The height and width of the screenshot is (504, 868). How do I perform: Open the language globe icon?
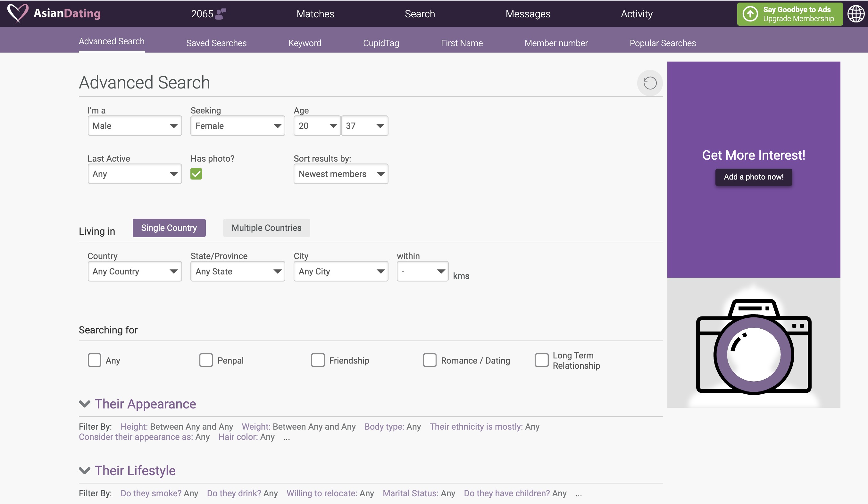(855, 14)
